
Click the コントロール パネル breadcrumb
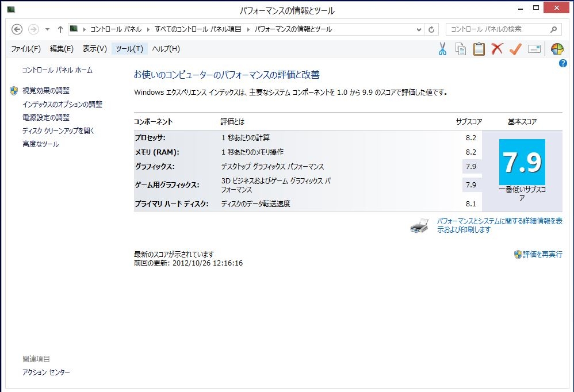116,29
